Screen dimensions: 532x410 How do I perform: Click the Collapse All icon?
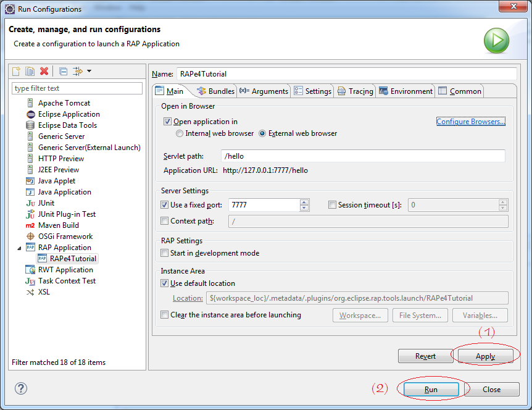coord(63,71)
